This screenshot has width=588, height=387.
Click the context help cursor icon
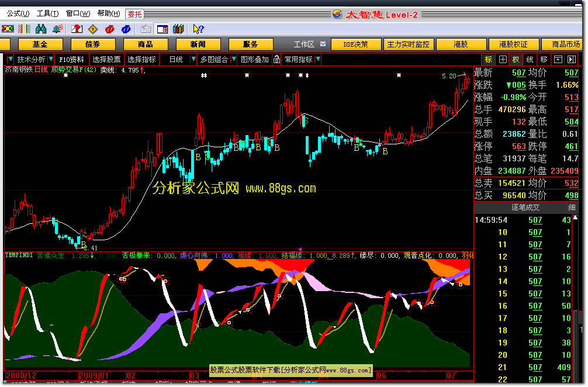(198, 29)
